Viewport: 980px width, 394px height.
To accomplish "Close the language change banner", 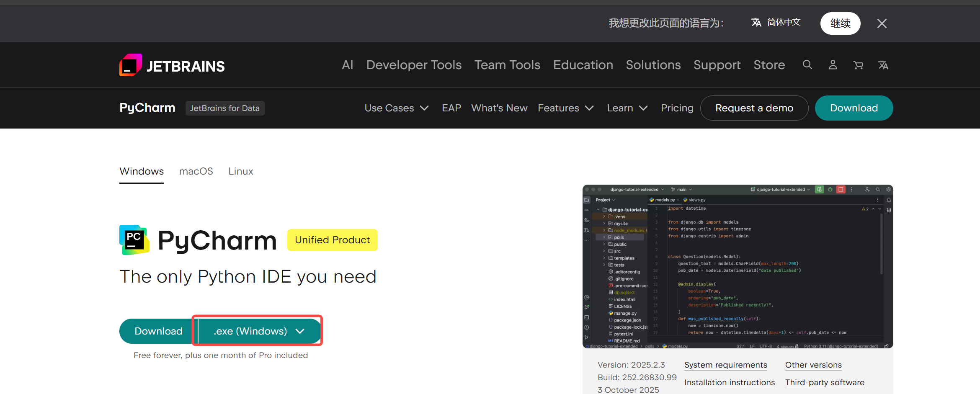I will 882,23.
